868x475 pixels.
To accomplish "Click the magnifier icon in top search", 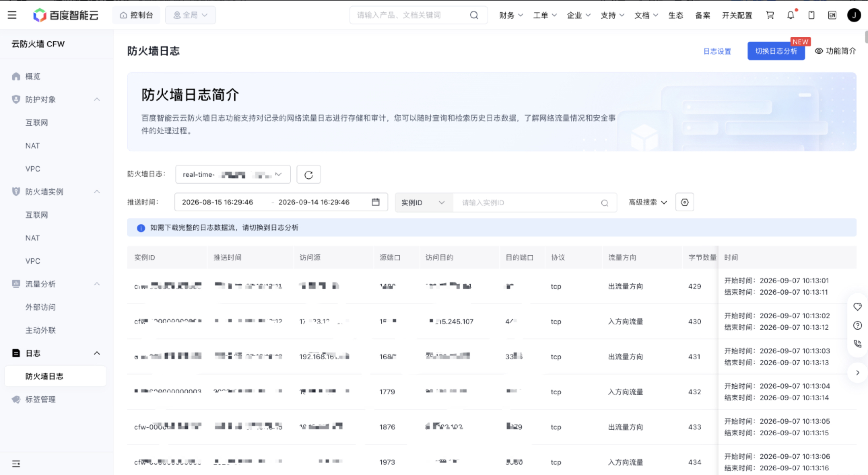I will point(474,15).
